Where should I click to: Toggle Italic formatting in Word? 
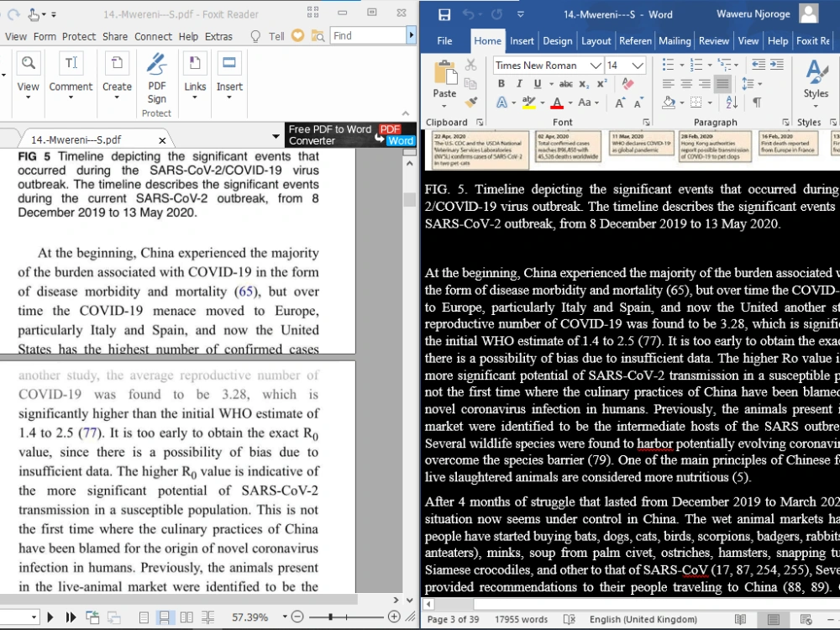[x=519, y=83]
